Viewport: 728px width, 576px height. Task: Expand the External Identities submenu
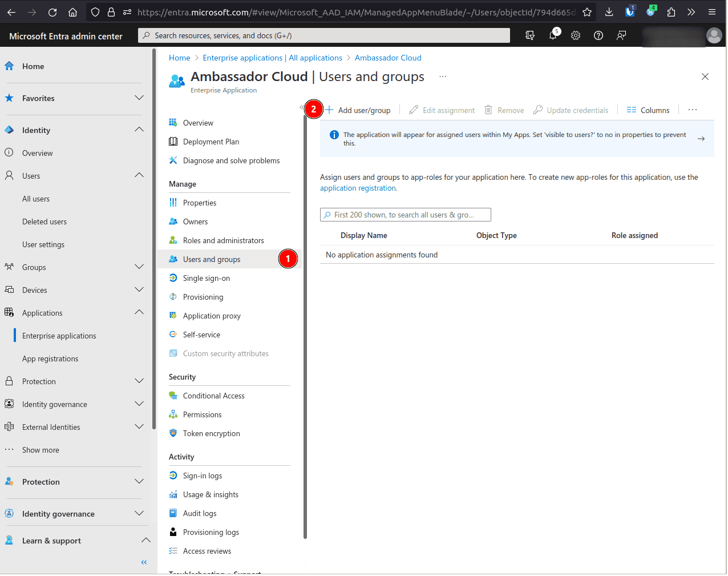point(139,426)
